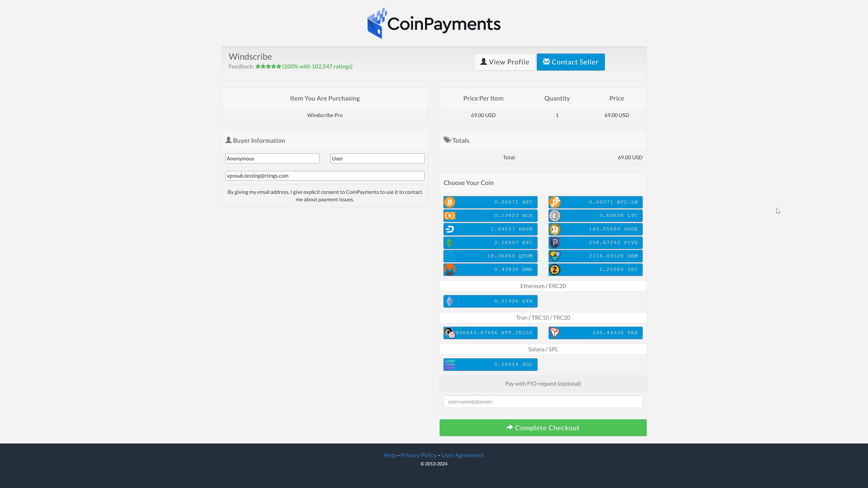Select the Ethereum ETH coin icon

pos(450,301)
